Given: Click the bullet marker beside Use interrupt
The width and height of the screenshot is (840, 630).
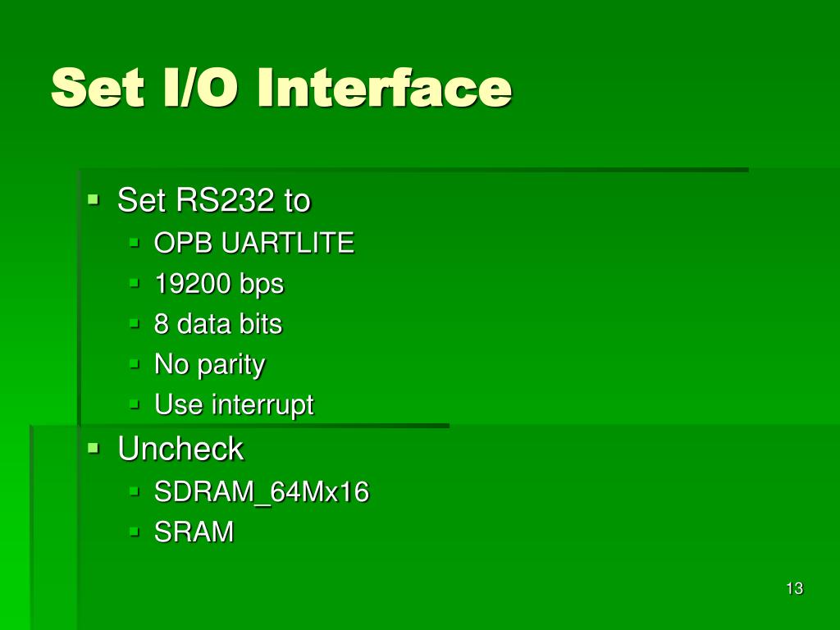Looking at the screenshot, I should click(x=134, y=404).
